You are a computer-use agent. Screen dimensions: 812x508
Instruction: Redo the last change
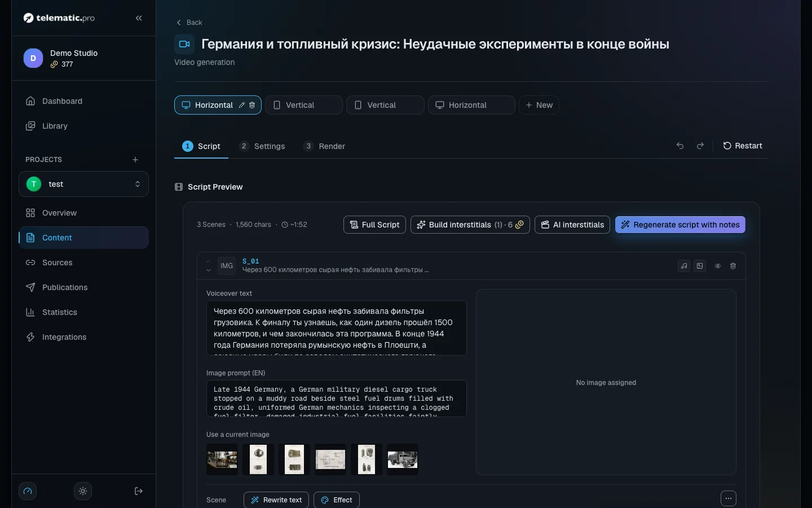[x=700, y=146]
